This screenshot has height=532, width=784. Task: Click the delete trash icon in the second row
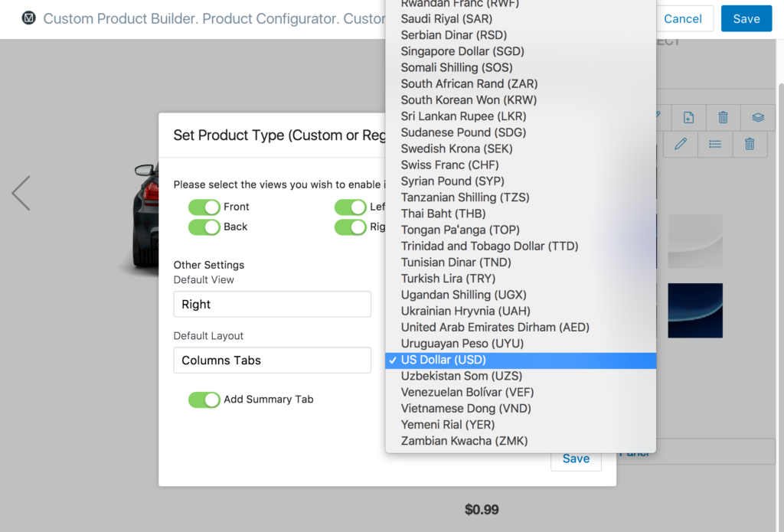[750, 144]
